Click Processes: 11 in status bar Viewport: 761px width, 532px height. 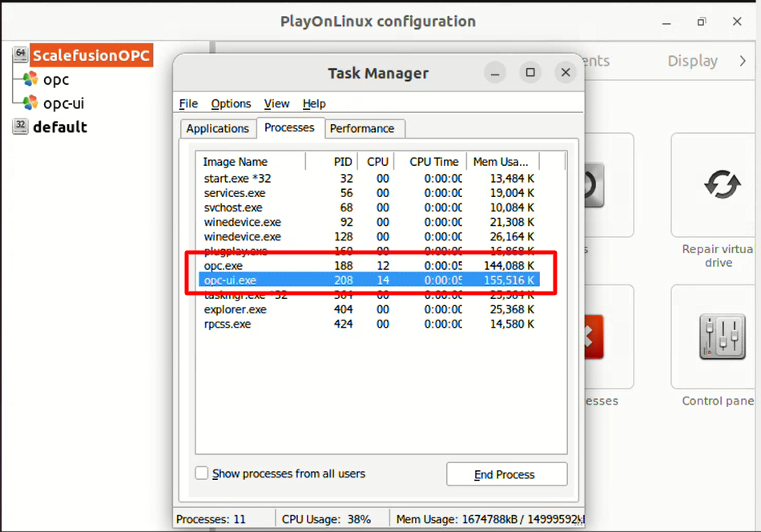click(x=211, y=519)
